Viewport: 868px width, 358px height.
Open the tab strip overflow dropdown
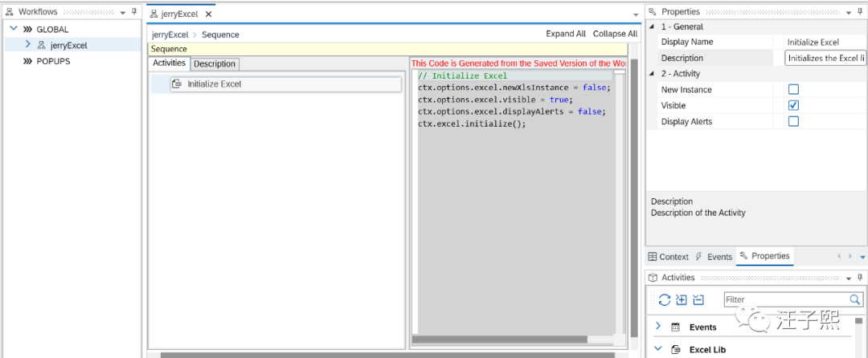click(862, 257)
